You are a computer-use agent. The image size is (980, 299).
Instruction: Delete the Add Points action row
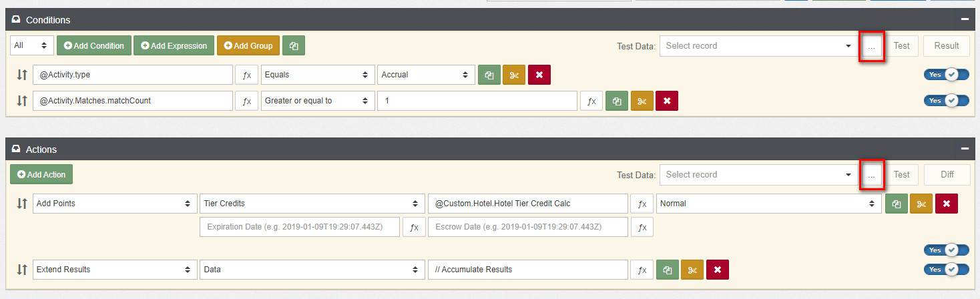pyautogui.click(x=946, y=204)
